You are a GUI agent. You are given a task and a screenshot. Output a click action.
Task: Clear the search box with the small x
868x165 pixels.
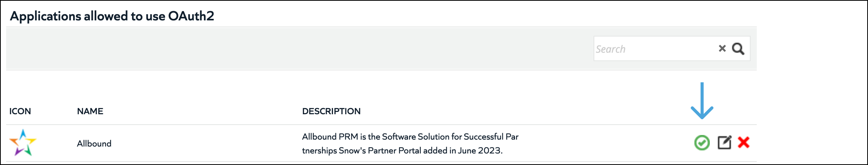coord(722,48)
